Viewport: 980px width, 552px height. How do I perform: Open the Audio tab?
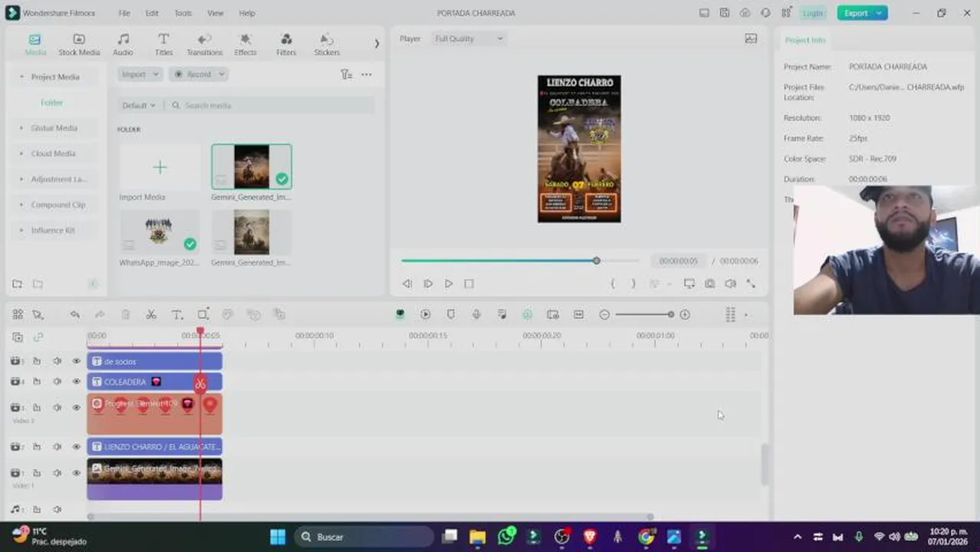click(x=123, y=44)
